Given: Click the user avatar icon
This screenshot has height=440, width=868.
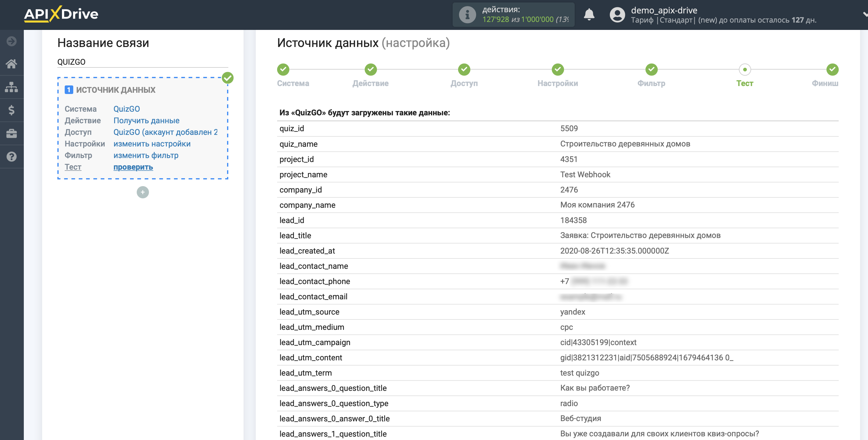Looking at the screenshot, I should [x=617, y=15].
